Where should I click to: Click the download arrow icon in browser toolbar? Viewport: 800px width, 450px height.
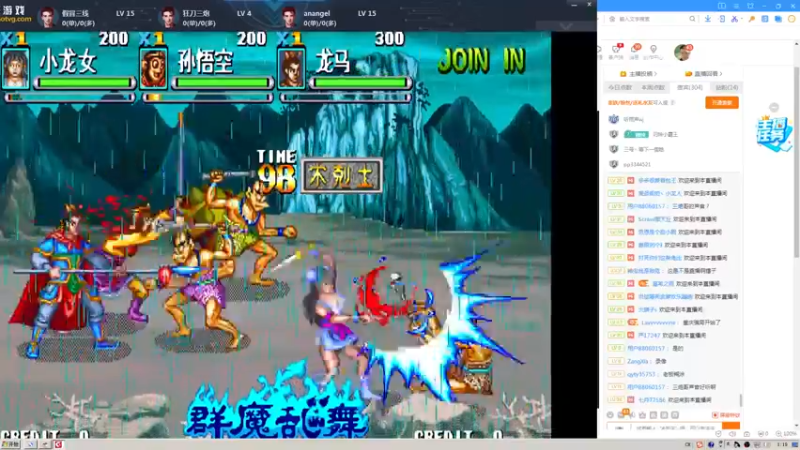click(x=708, y=19)
